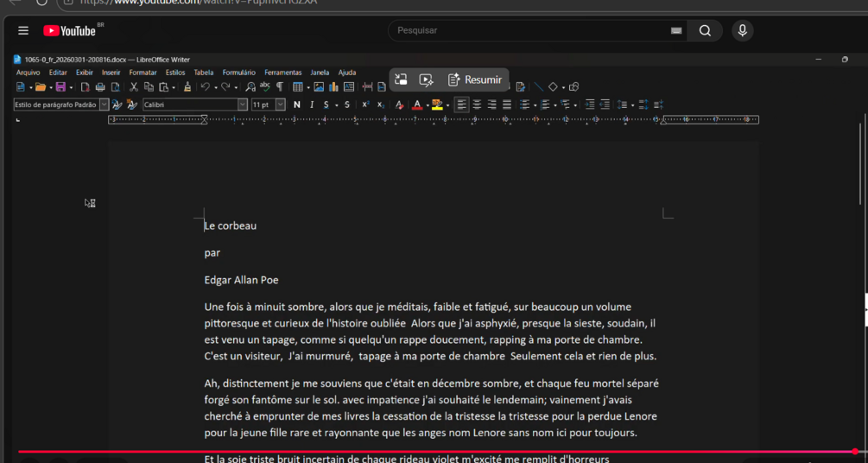Open the font color dropdown arrow
Image resolution: width=868 pixels, height=463 pixels.
pos(428,105)
